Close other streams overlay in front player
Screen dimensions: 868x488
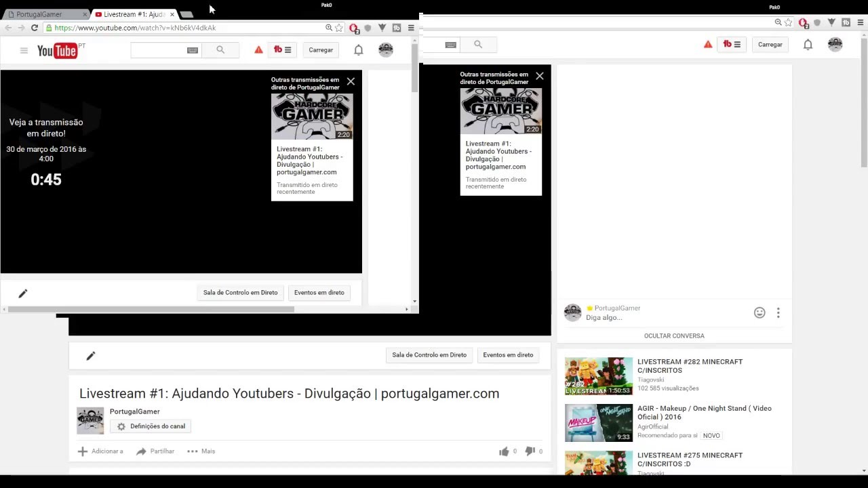click(351, 81)
